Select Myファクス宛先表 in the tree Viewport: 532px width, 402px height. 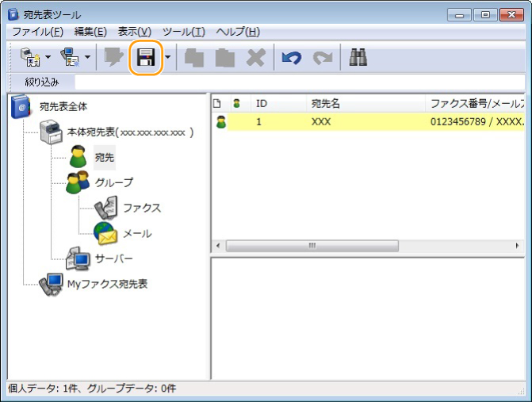tap(106, 284)
